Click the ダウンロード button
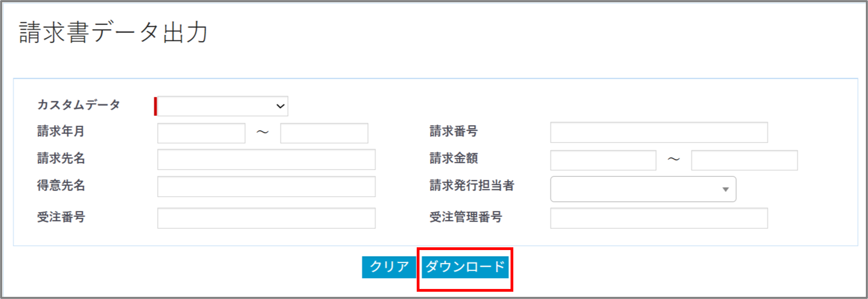This screenshot has height=299, width=868. [465, 267]
